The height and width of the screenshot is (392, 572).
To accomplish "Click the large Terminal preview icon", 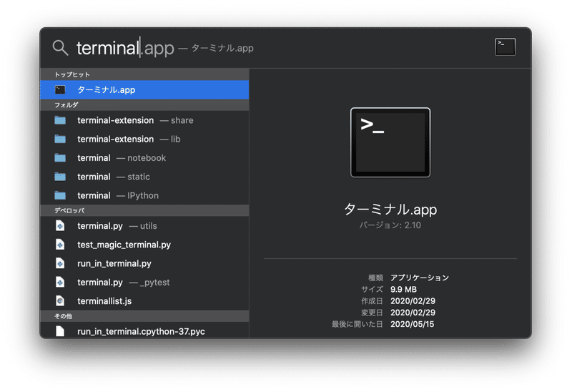I will point(390,142).
